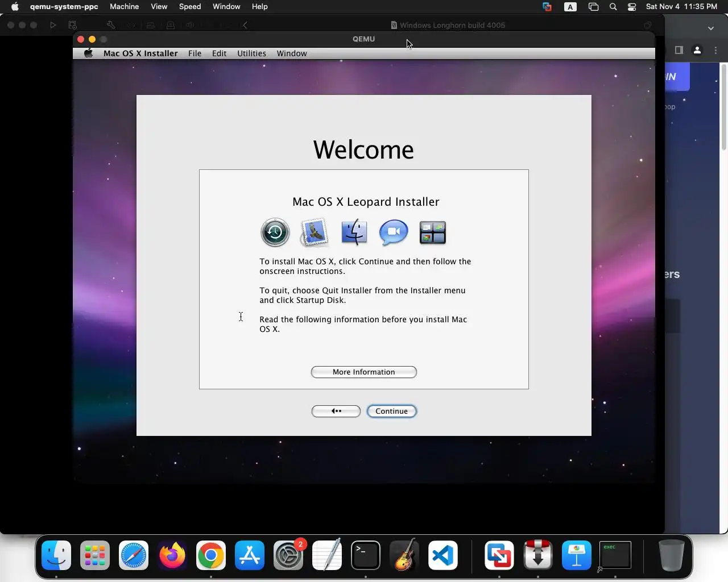This screenshot has width=728, height=582.
Task: Click the side panel icon in browser window
Action: coord(679,50)
